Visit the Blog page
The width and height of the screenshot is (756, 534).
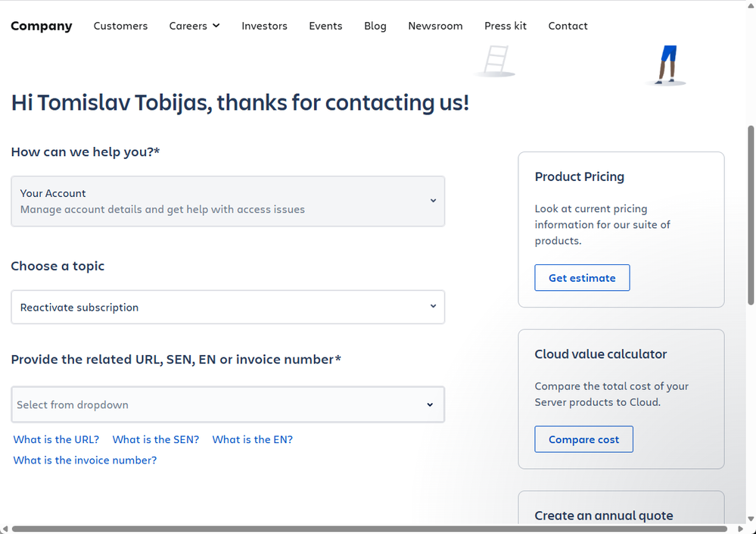tap(375, 26)
